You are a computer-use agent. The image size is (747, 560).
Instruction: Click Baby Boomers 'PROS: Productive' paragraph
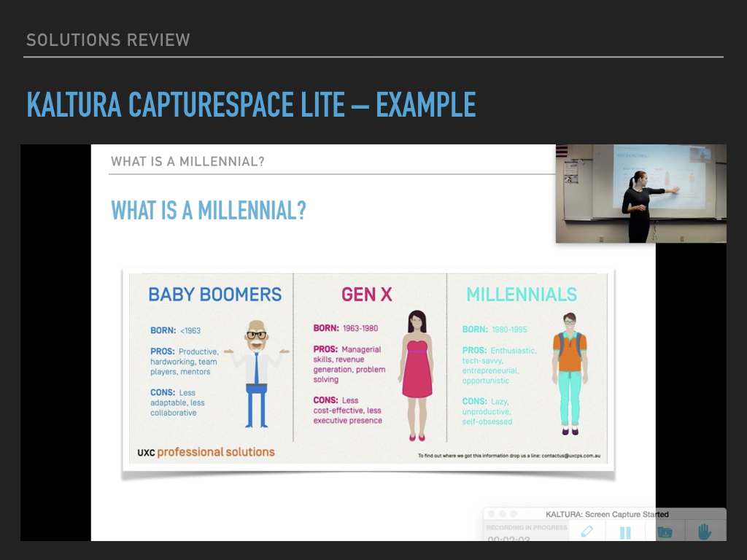185,362
